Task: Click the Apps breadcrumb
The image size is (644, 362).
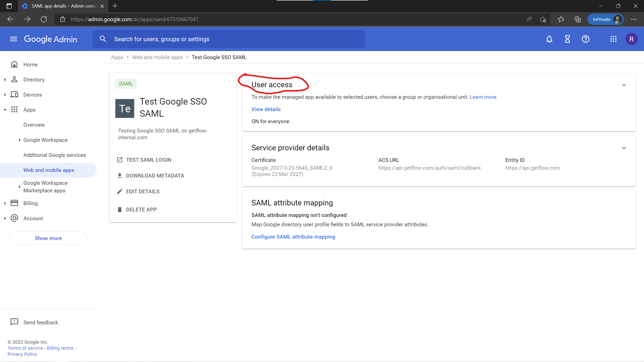Action: [117, 57]
